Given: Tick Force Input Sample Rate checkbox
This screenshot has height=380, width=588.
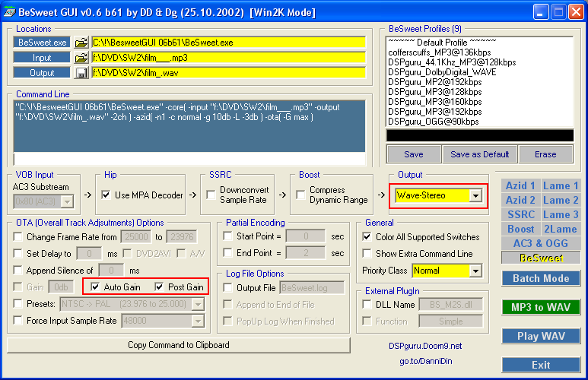Looking at the screenshot, I should 17,321.
